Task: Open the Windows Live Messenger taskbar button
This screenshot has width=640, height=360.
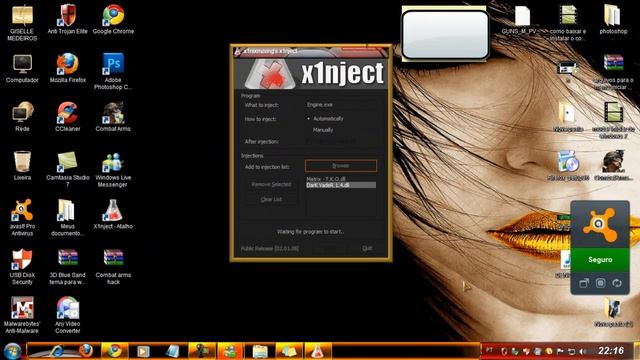Action: (x=230, y=351)
